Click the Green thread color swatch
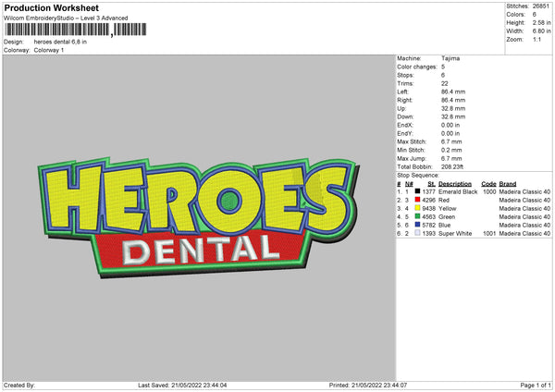The height and width of the screenshot is (392, 555). point(417,216)
